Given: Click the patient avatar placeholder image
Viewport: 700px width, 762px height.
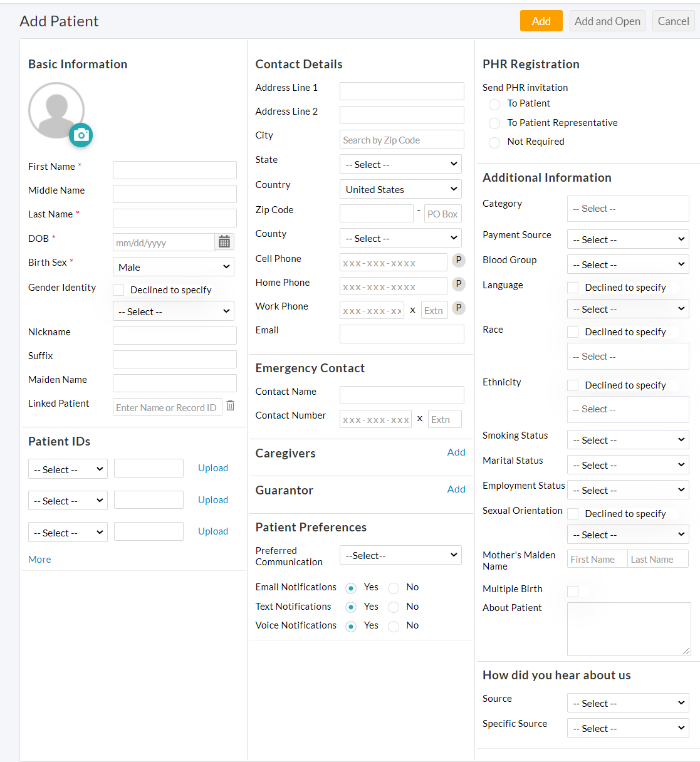Looking at the screenshot, I should (56, 110).
